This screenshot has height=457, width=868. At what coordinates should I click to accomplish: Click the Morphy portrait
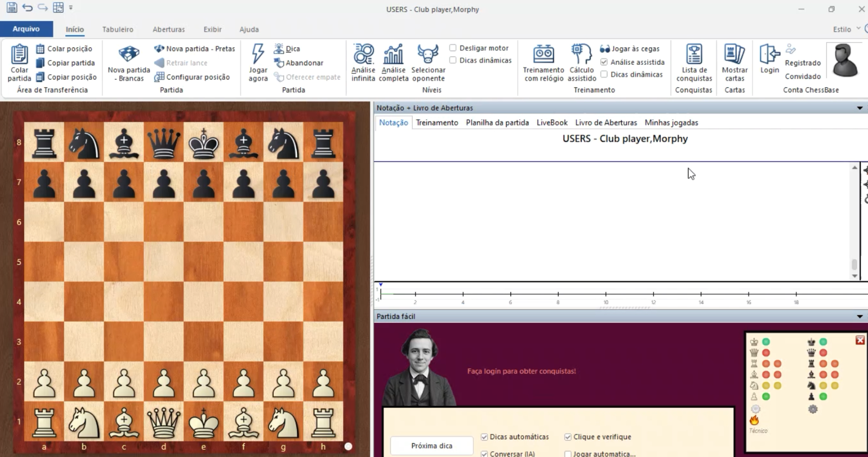pyautogui.click(x=419, y=368)
